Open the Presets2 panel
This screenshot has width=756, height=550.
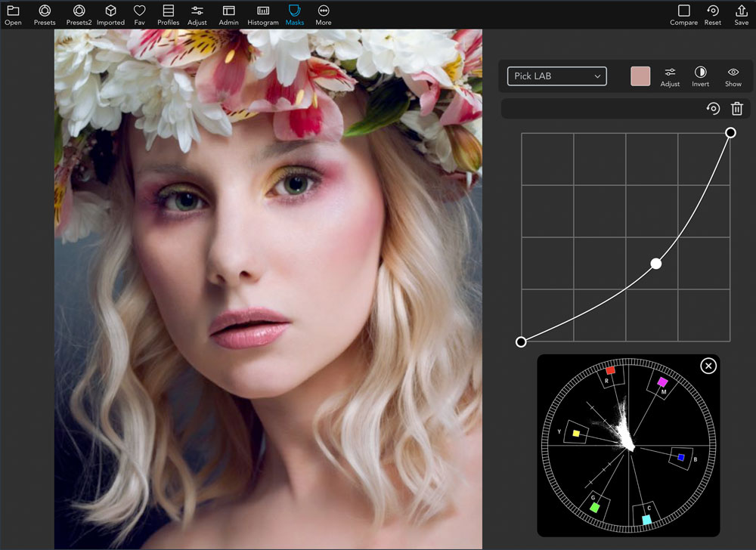[79, 15]
